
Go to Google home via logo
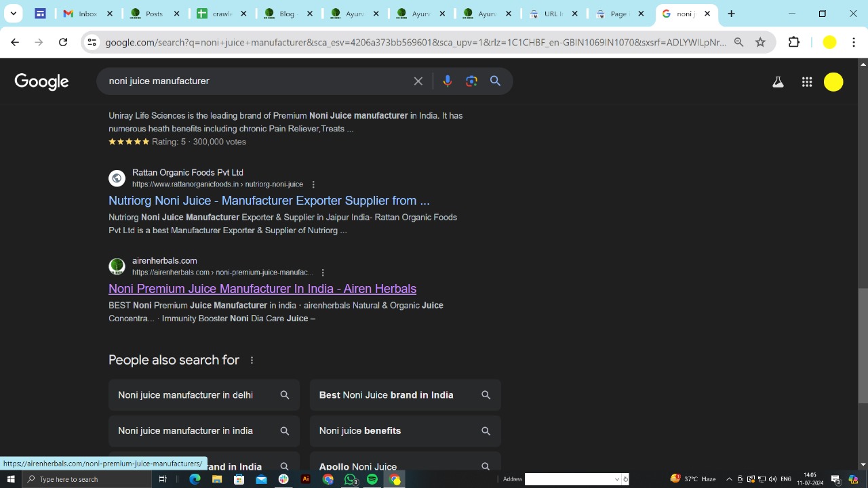pos(41,81)
